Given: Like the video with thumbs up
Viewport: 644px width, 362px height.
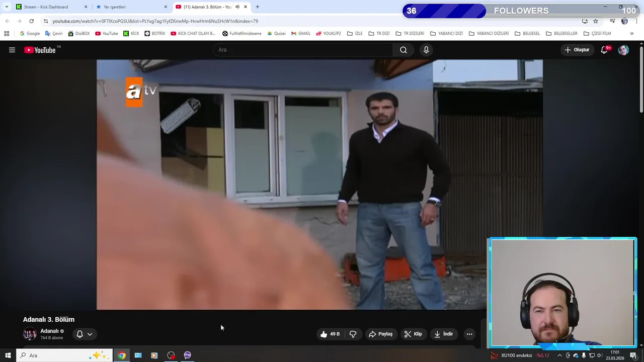Looking at the screenshot, I should [x=330, y=334].
